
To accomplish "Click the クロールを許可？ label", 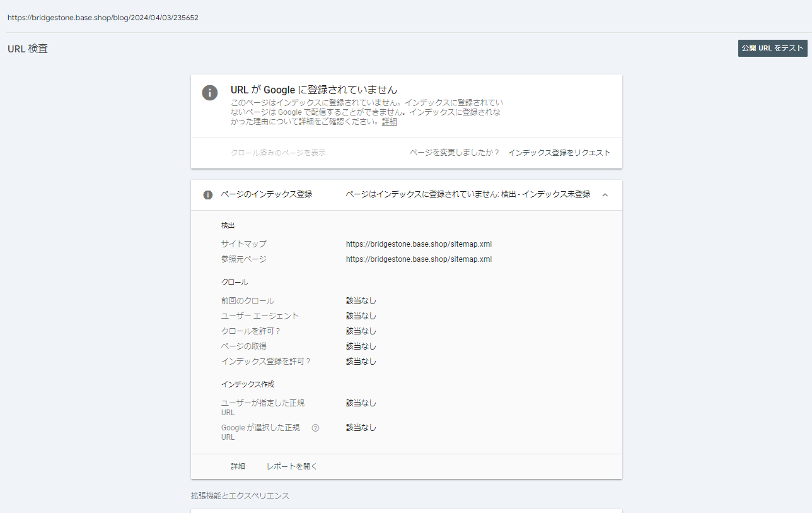I will pos(251,331).
